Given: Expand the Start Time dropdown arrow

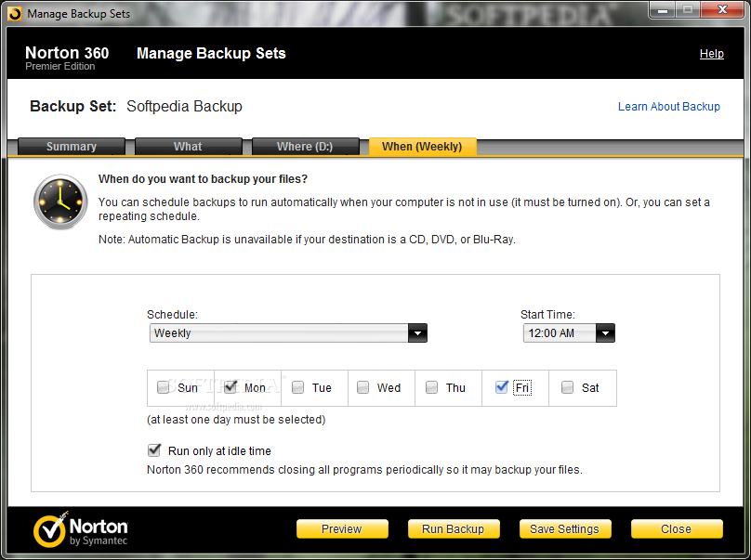Looking at the screenshot, I should pos(605,333).
